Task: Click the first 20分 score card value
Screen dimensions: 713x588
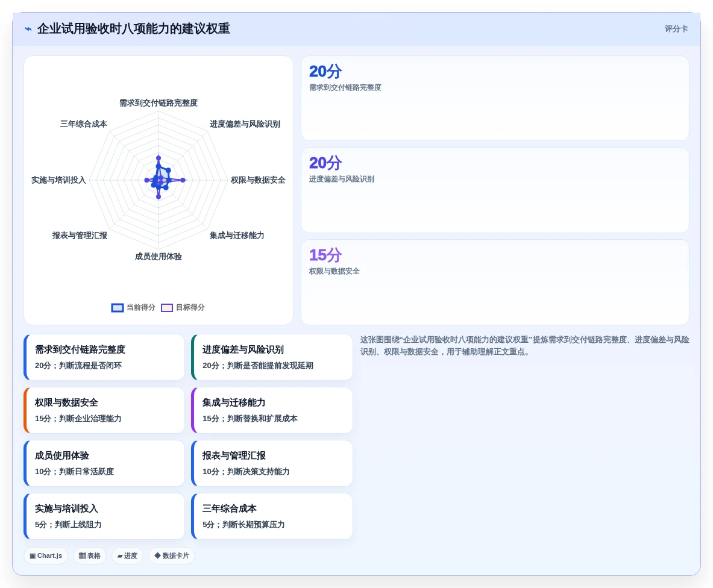Action: (x=325, y=71)
